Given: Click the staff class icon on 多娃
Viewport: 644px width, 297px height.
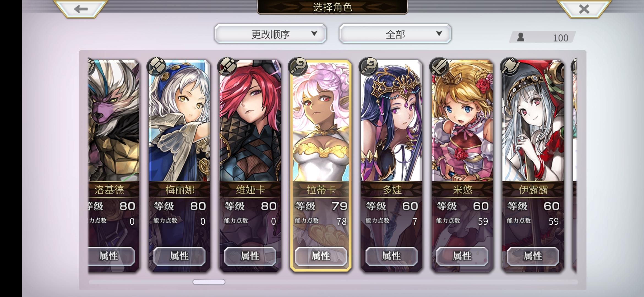Looking at the screenshot, I should point(369,67).
